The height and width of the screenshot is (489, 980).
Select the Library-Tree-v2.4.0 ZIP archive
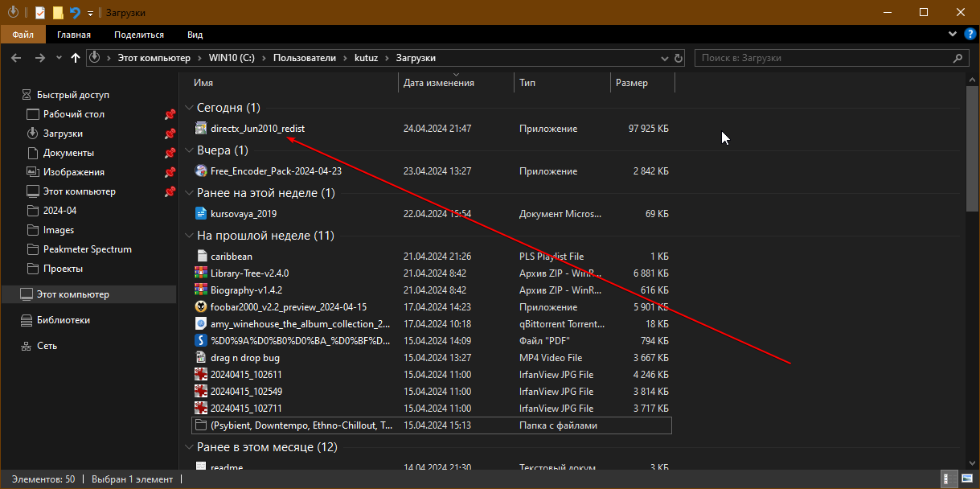click(249, 273)
